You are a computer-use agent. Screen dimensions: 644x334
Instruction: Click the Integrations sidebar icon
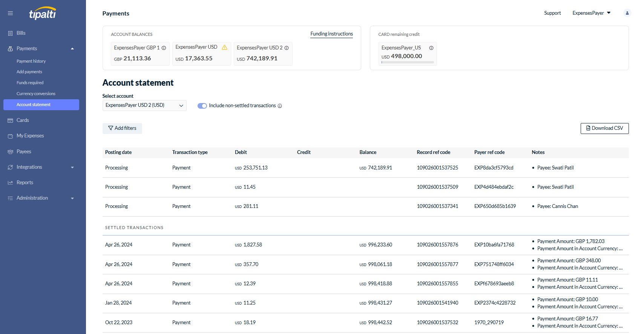point(10,167)
